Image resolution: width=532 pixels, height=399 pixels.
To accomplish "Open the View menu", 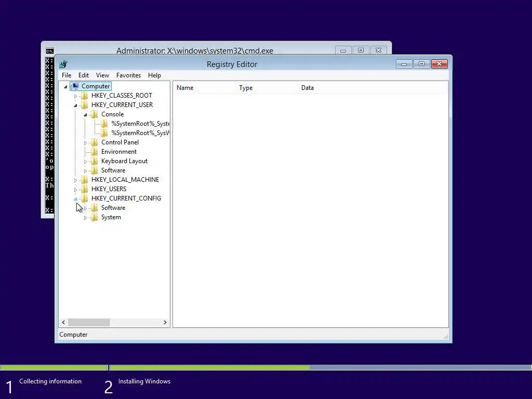I will [102, 75].
